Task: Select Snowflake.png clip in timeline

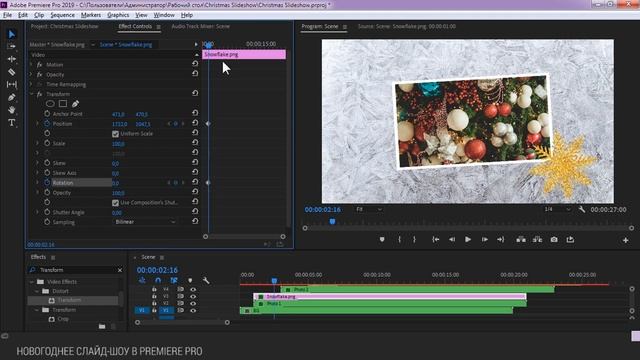Action: [390, 297]
